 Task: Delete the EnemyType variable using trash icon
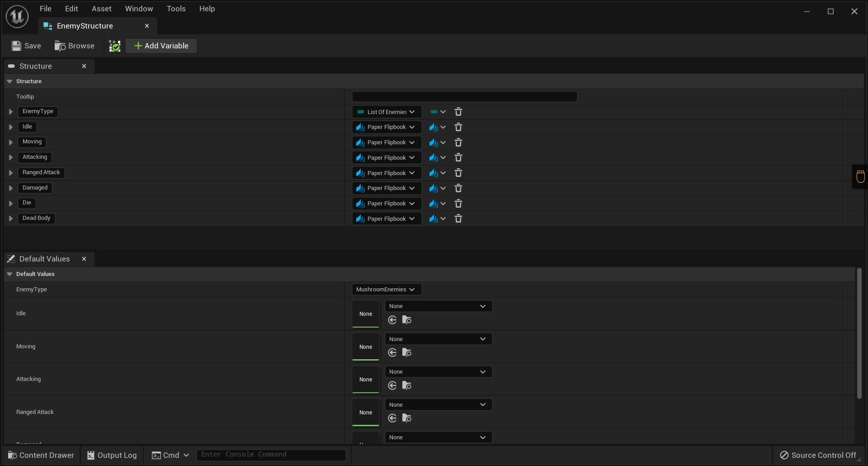tap(458, 112)
